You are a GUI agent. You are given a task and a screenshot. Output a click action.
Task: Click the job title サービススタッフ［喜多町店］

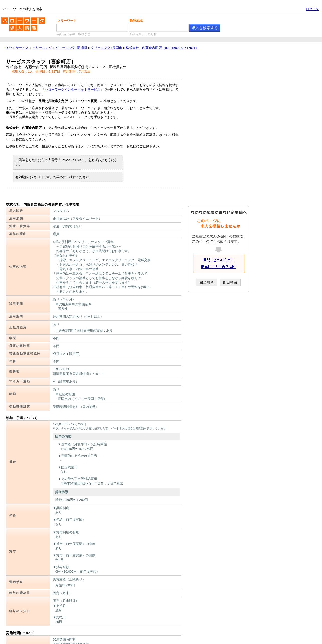coord(40,62)
